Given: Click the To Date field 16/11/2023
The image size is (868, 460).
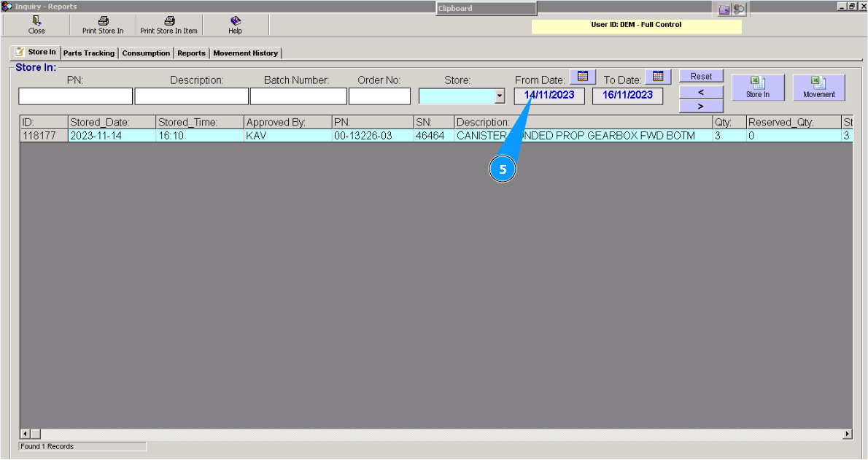Looking at the screenshot, I should (x=628, y=96).
